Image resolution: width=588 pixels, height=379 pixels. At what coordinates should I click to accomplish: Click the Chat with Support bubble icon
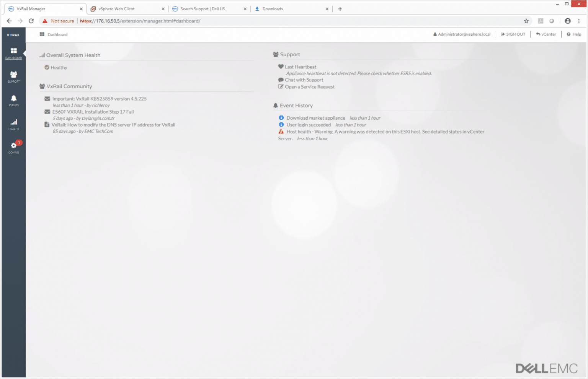281,80
